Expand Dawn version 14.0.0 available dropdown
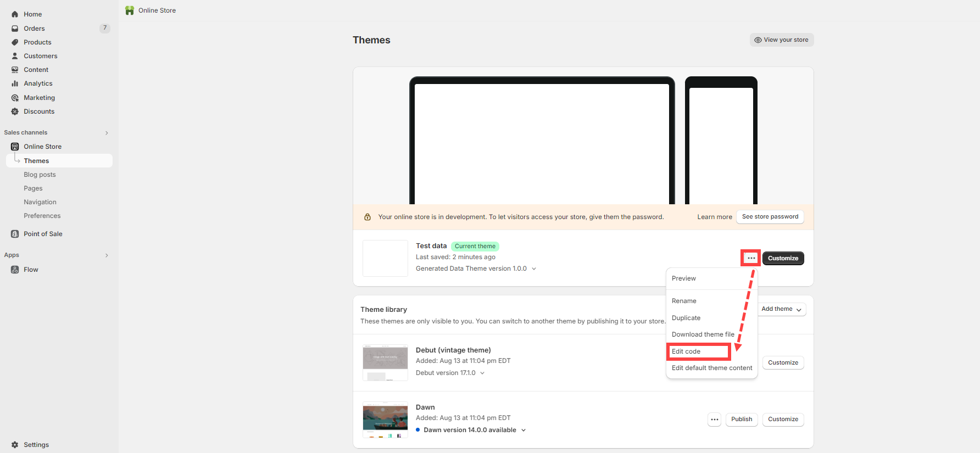Viewport: 980px width, 453px height. pyautogui.click(x=524, y=430)
